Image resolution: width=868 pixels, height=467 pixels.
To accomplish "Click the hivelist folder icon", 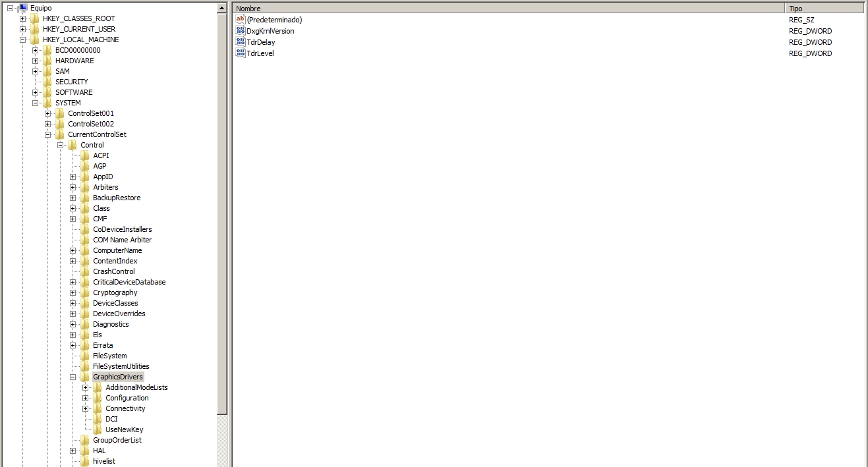I will tap(85, 461).
